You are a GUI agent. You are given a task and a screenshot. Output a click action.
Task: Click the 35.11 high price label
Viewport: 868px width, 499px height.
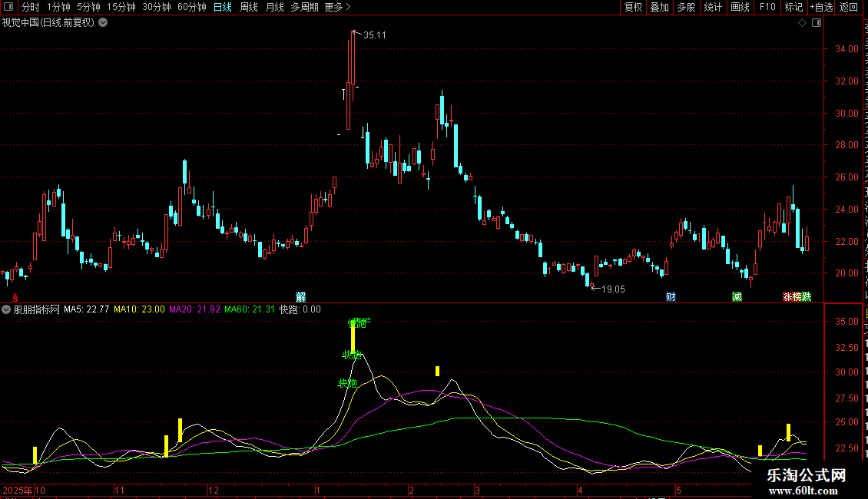pos(375,35)
